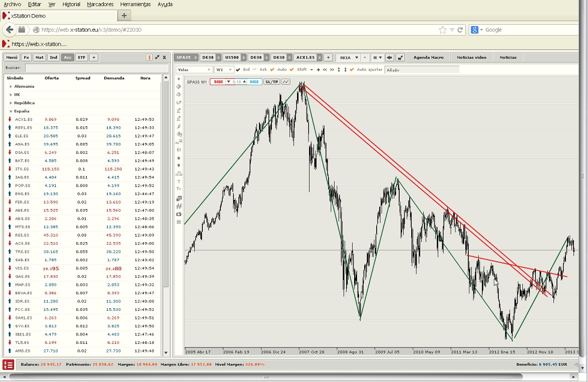This screenshot has height=382, width=588.
Task: Place an up arrow marker
Action: (179, 157)
